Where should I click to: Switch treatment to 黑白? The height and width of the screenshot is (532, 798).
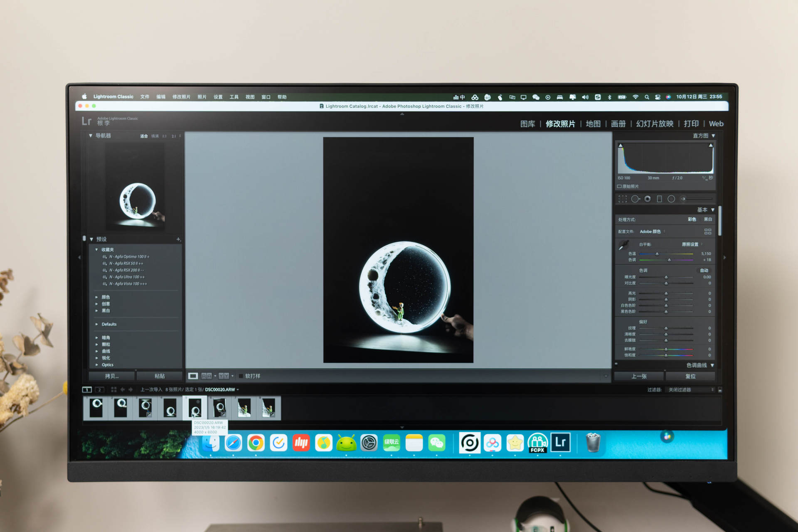(708, 219)
